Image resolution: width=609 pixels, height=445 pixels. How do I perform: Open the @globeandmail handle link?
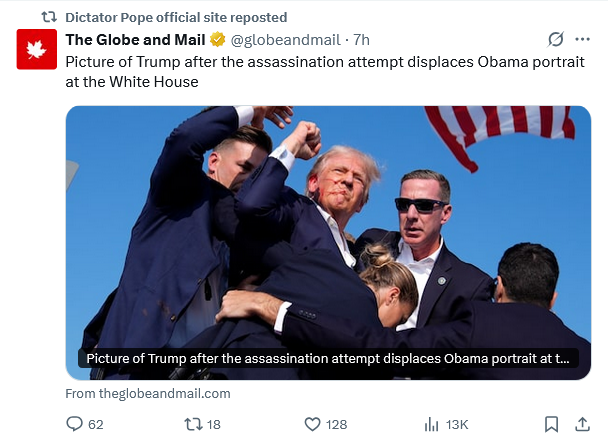pyautogui.click(x=285, y=40)
